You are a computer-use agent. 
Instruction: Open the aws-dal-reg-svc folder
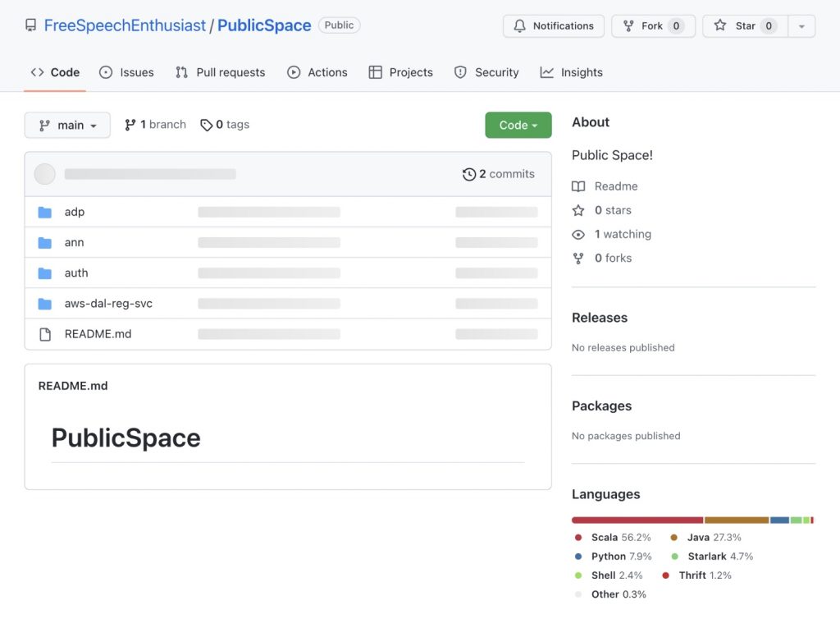tap(108, 304)
